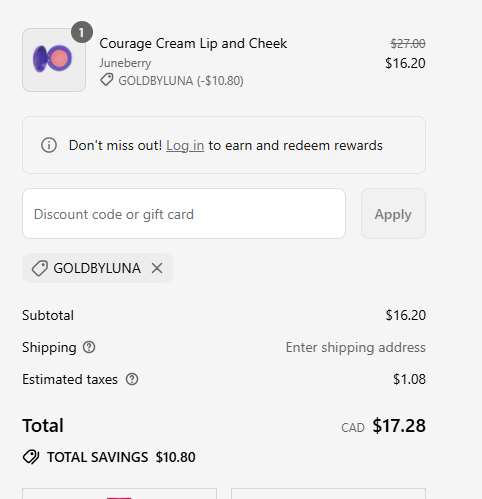Remove the GOLDBYLUNA discount code

coord(157,268)
